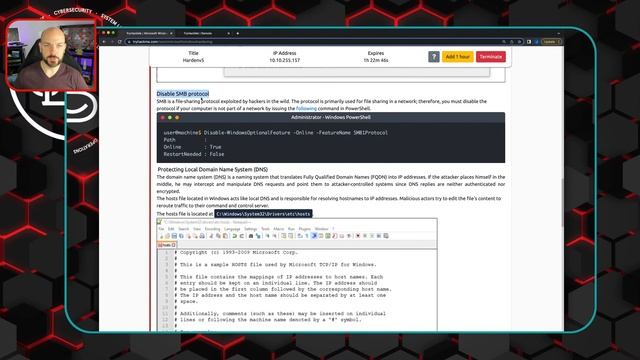640x360 pixels.
Task: Open the tab search chevron in tab strip
Action: (558, 33)
